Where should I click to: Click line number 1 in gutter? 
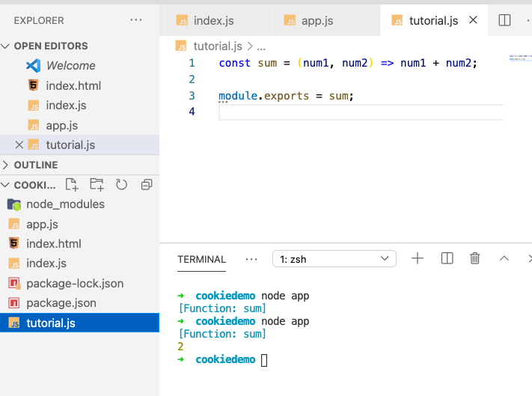[x=192, y=63]
